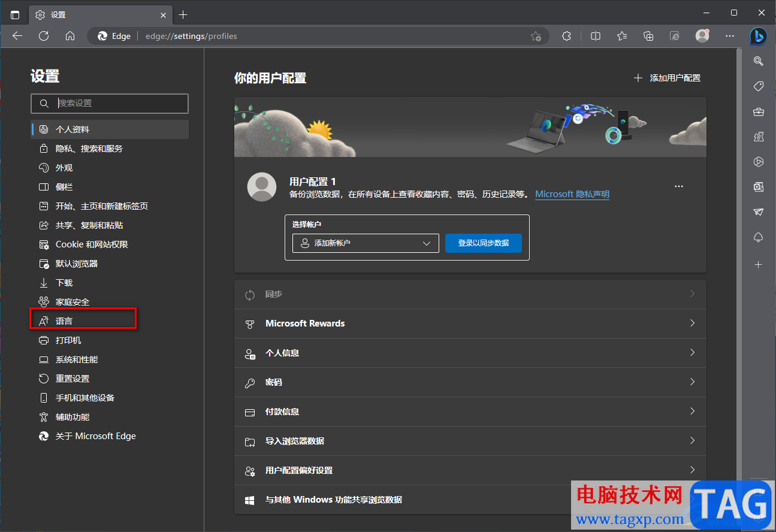Go to the home page icon
The image size is (776, 532).
click(70, 36)
